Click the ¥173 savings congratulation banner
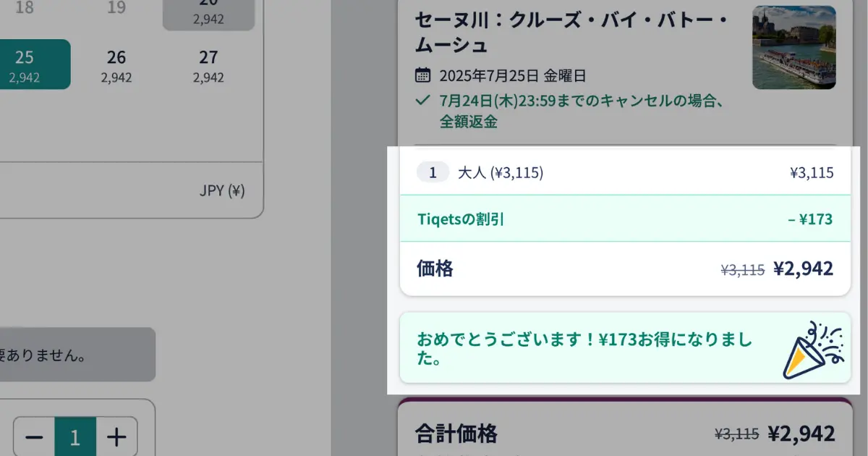868x456 pixels. pos(626,348)
